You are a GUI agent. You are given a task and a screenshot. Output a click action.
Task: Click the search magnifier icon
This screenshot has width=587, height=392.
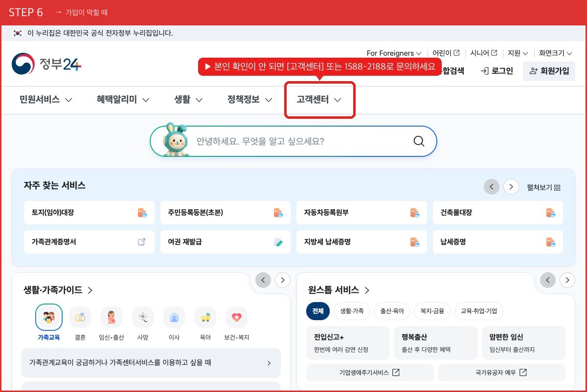point(419,141)
